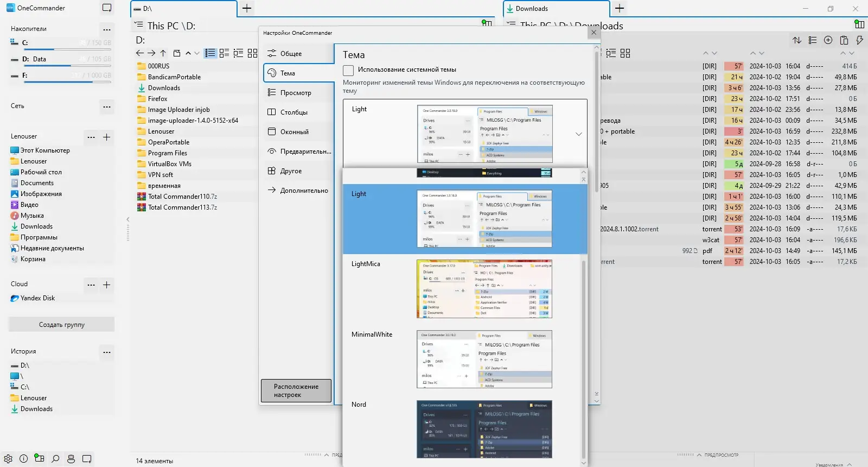The width and height of the screenshot is (868, 467).
Task: Open the path menu icon before This PC \D:
Action: click(139, 25)
